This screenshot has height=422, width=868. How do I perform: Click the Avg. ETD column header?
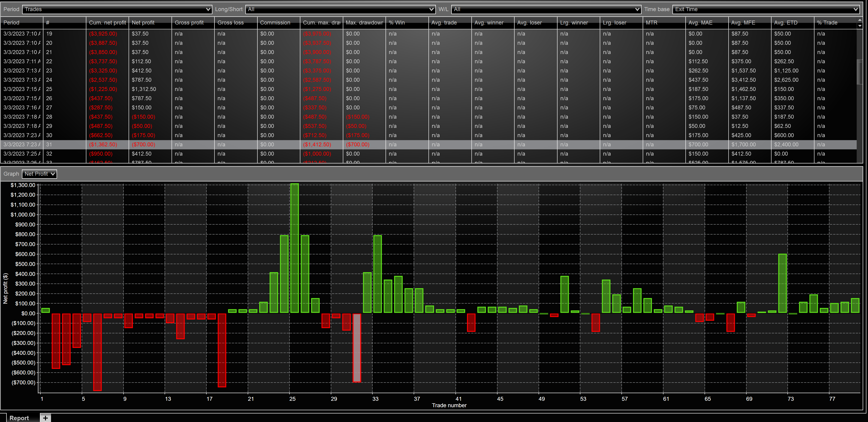(792, 23)
